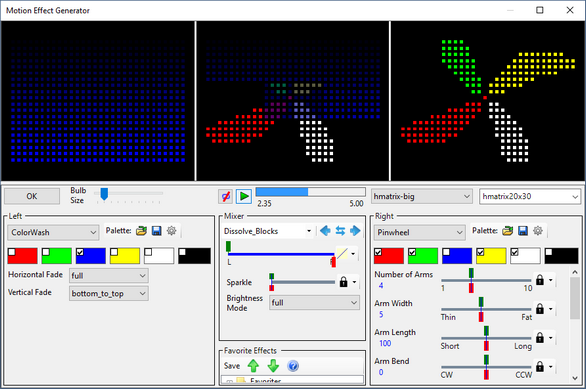Toggle Left red color checkbox
This screenshot has width=586, height=389.
(12, 252)
